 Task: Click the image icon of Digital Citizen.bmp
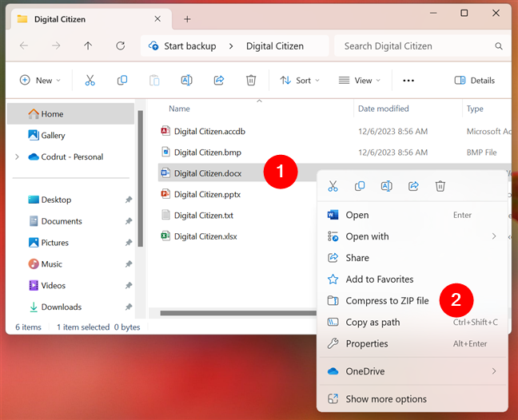tap(165, 152)
